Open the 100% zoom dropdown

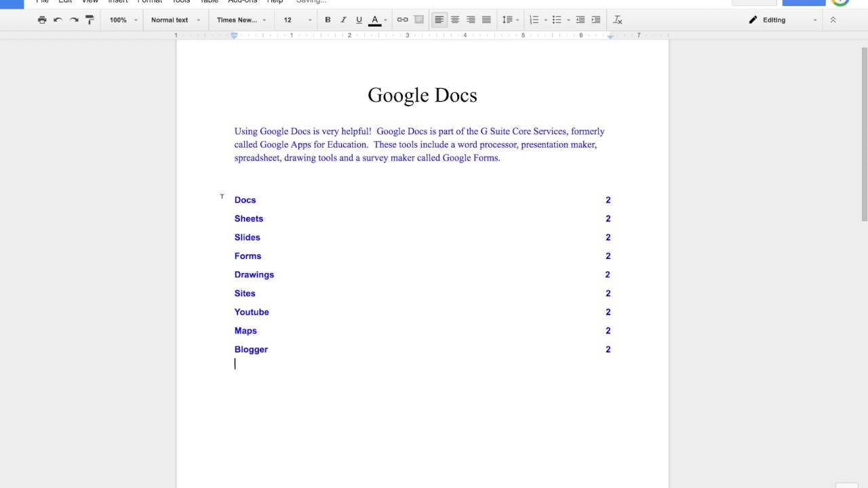coord(123,20)
